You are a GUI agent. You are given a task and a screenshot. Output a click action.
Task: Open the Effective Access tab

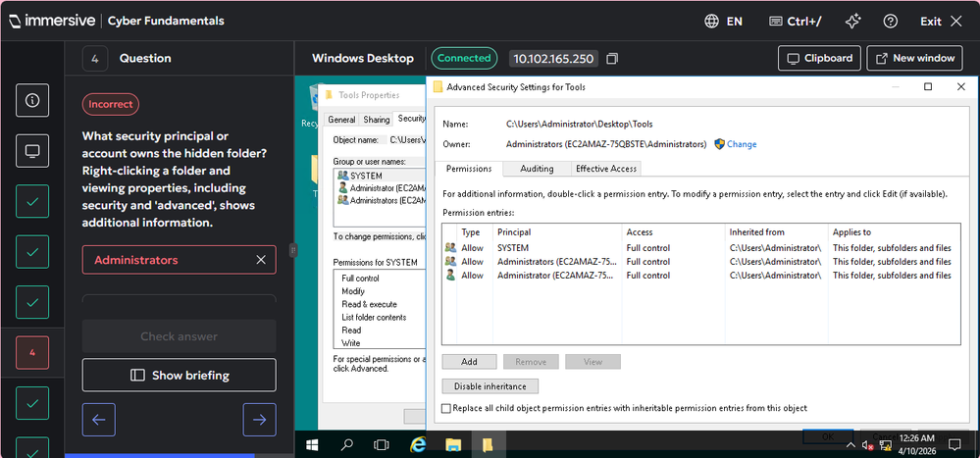click(605, 169)
